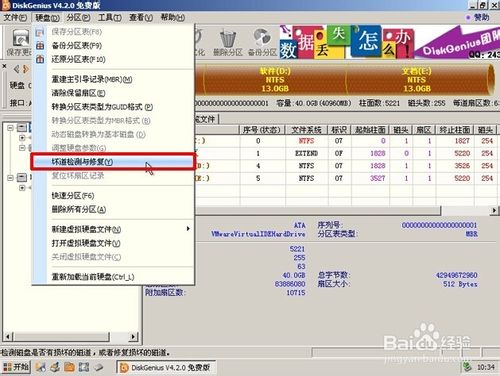Open the 分区(P) menu
Screen dimensions: 500x376
point(78,17)
